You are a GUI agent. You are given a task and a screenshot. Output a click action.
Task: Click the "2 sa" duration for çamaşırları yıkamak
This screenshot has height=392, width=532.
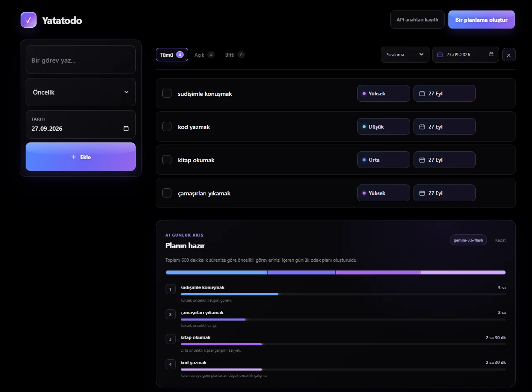(502, 313)
